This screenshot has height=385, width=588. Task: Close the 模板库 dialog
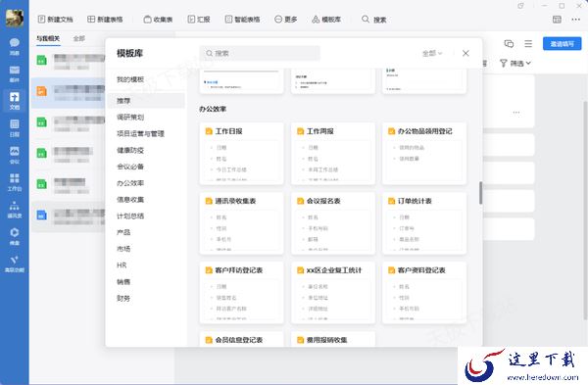(x=465, y=53)
